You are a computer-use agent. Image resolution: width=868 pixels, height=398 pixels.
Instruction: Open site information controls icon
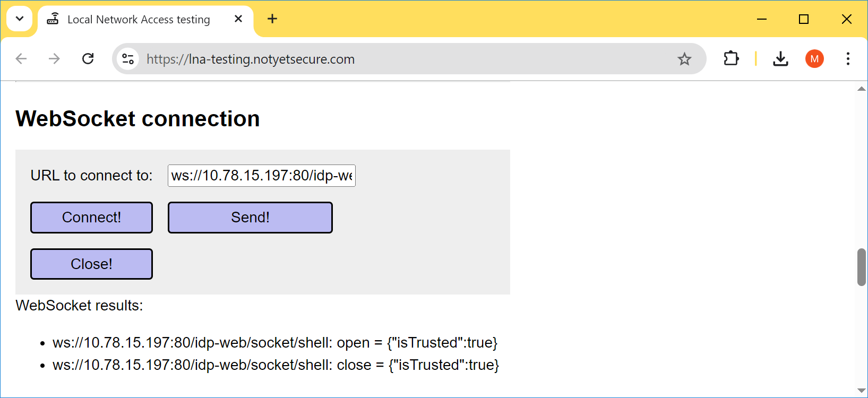click(128, 59)
